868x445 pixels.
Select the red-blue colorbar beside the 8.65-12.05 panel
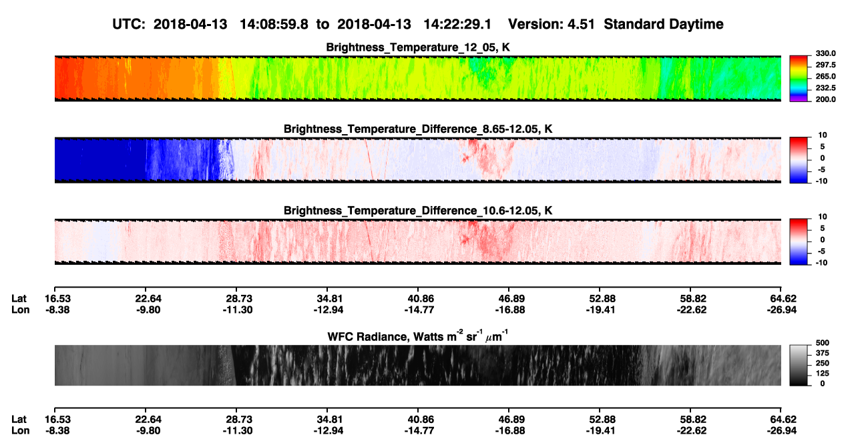[x=799, y=160]
